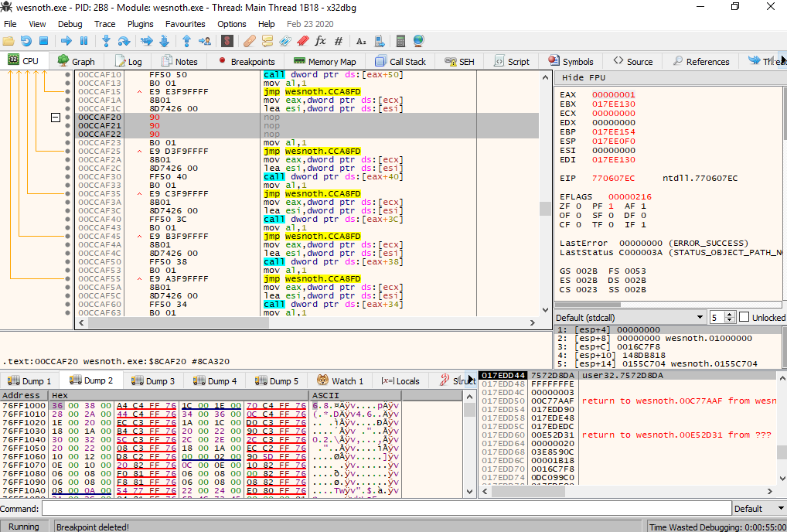Switch to the Breakpoints tab

pyautogui.click(x=247, y=62)
